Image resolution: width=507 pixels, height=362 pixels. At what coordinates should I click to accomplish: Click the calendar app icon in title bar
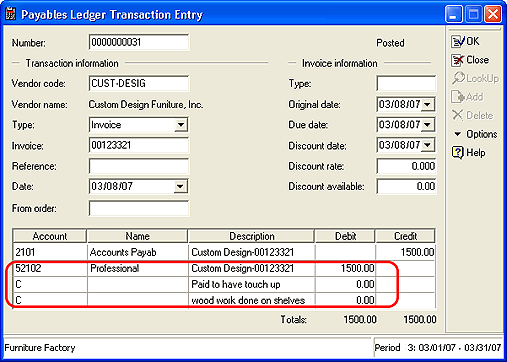click(x=11, y=14)
